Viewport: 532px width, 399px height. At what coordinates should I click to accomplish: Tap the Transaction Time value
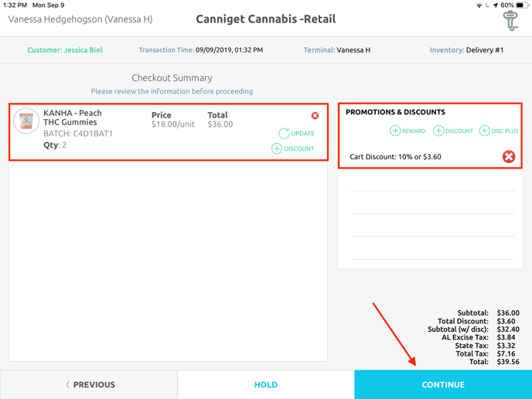coord(229,49)
